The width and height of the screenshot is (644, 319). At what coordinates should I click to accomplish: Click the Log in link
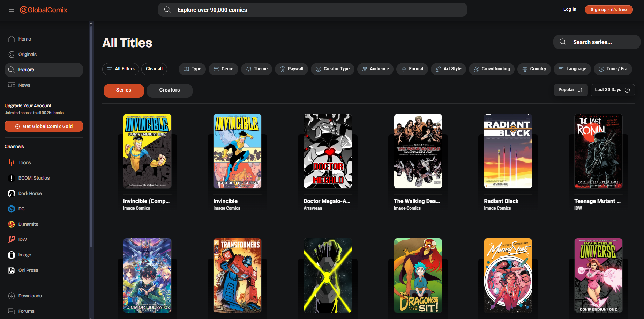(x=570, y=9)
